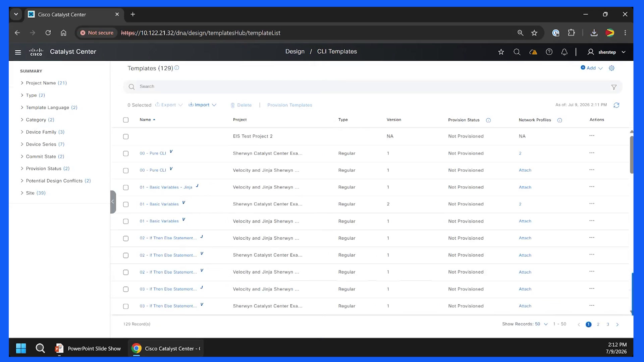The width and height of the screenshot is (644, 362).
Task: Reload the browser page
Action: (48, 33)
